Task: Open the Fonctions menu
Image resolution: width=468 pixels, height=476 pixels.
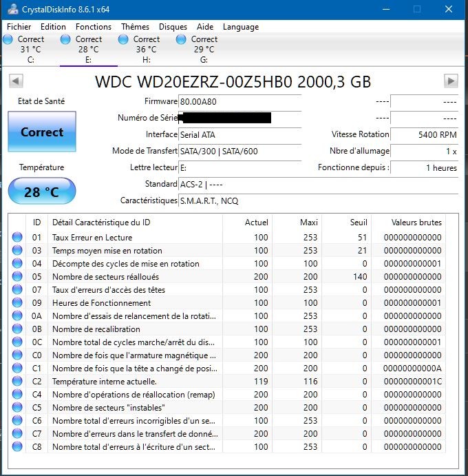Action: [x=94, y=27]
